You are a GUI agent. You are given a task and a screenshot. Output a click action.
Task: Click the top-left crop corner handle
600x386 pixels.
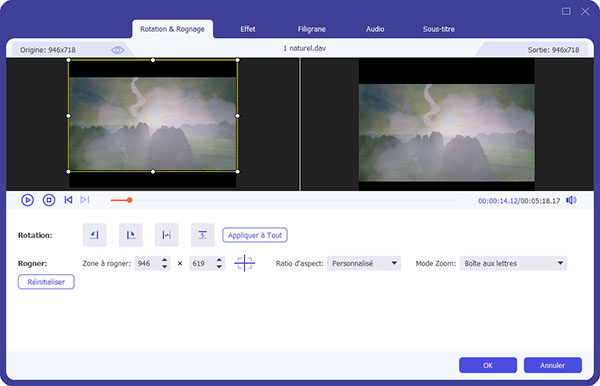(x=68, y=60)
